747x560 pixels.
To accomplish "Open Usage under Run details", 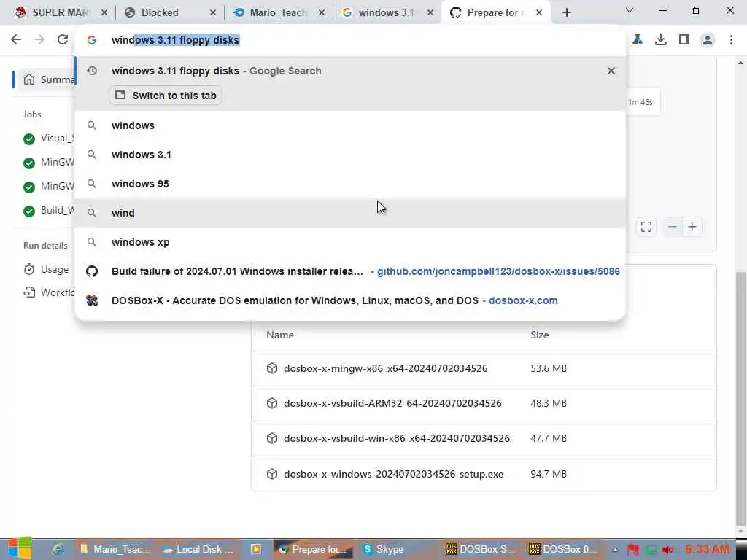I will coord(46,270).
